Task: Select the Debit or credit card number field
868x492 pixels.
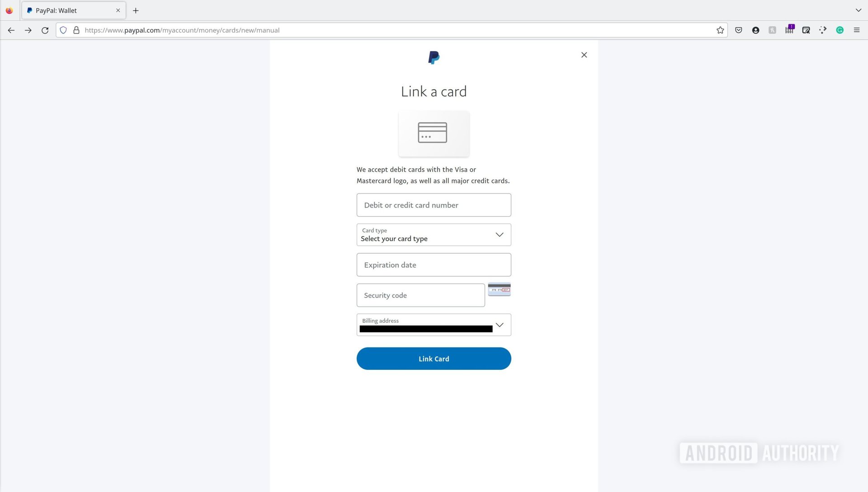Action: coord(434,205)
